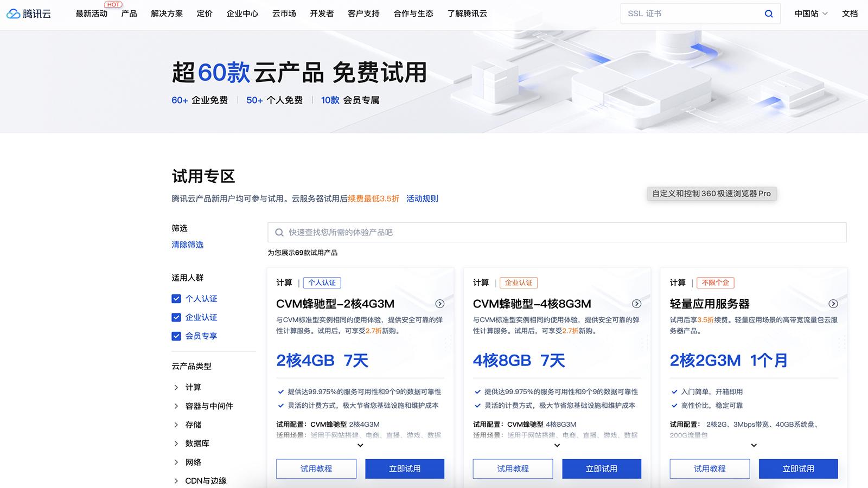Click 立即试用 for CVM蜂驰型-4核8G3M
Screen dimensions: 868x488
pos(602,469)
